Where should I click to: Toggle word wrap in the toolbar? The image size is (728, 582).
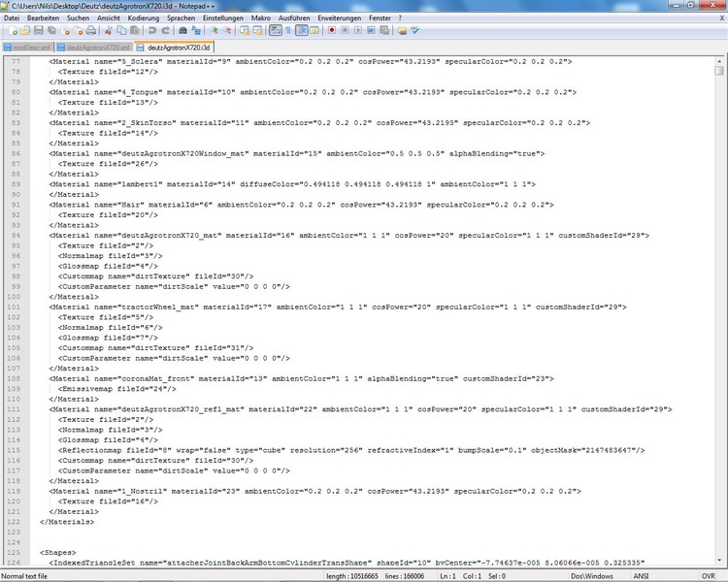point(276,31)
